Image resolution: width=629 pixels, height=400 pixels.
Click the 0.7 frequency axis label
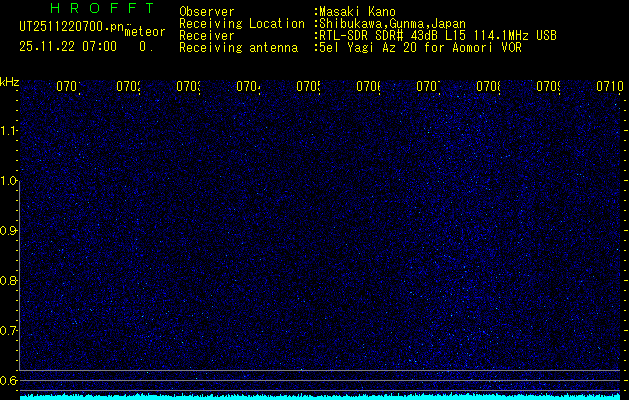click(x=9, y=331)
